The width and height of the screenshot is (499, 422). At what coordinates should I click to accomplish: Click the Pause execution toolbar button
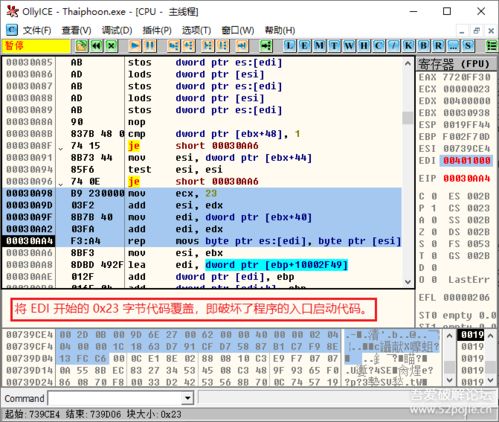coord(150,46)
